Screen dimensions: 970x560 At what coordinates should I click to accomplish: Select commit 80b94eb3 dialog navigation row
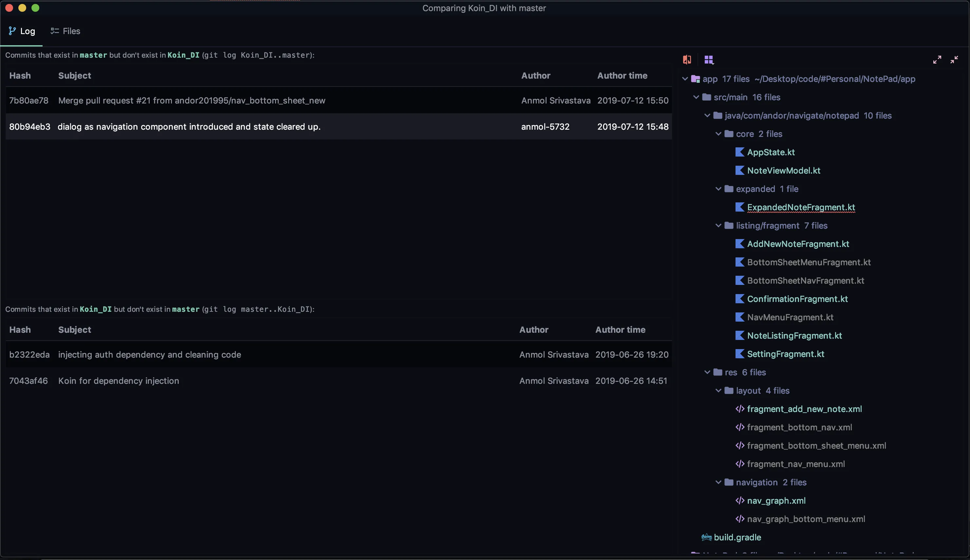(339, 126)
